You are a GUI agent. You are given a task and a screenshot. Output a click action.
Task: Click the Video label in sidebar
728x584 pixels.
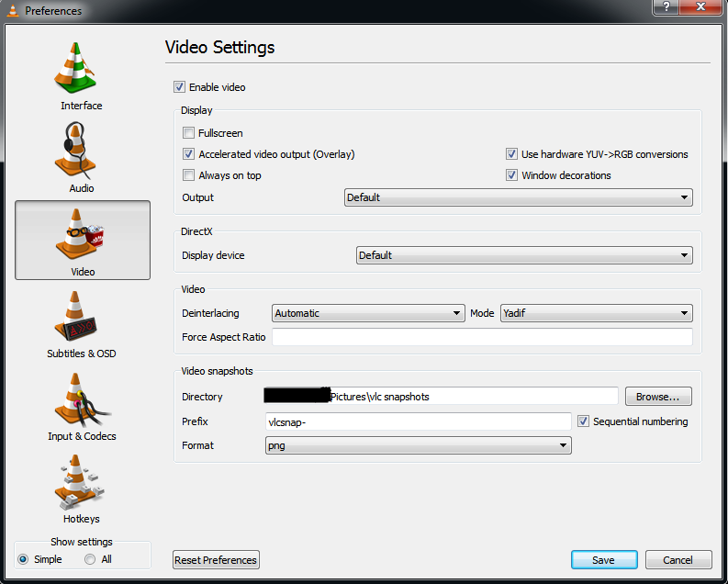(x=83, y=272)
